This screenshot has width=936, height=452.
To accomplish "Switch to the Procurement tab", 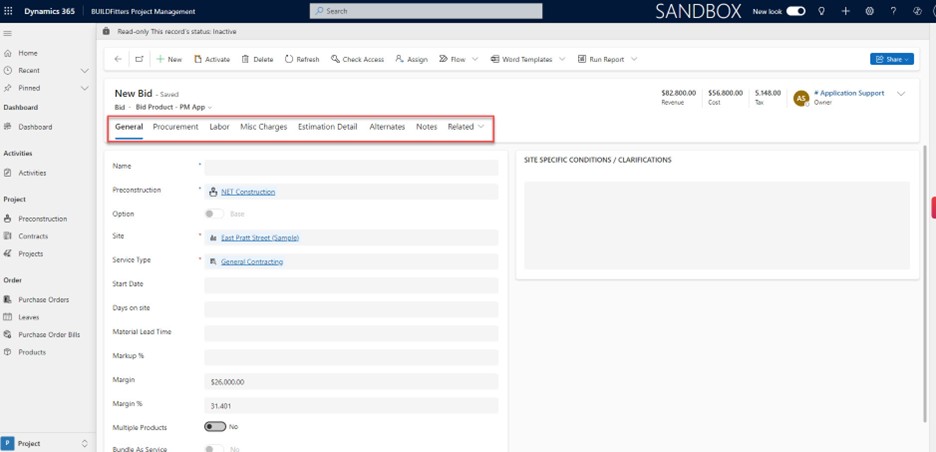I will tap(175, 127).
